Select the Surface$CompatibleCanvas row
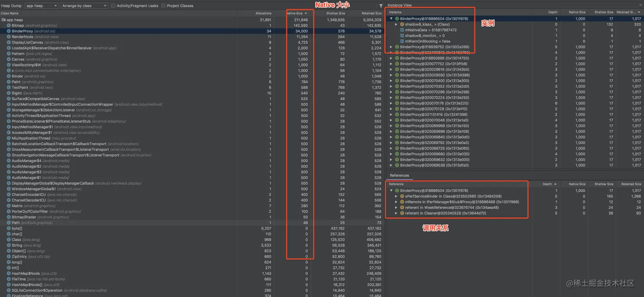Screen dimensions: 644x297 tap(192, 99)
